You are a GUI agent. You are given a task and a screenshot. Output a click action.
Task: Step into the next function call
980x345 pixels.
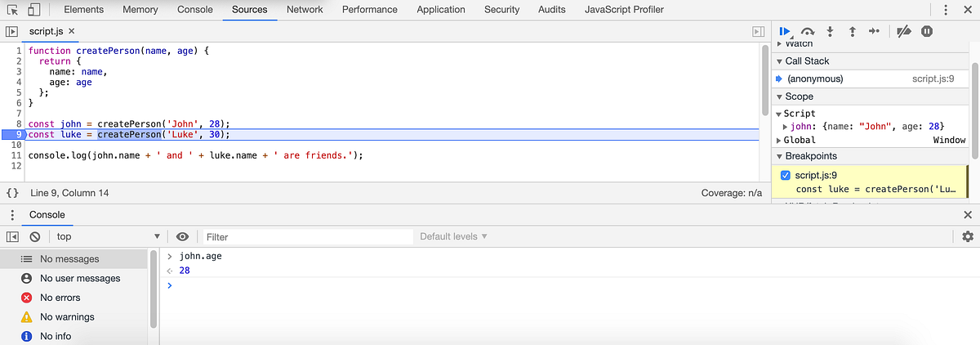tap(830, 31)
